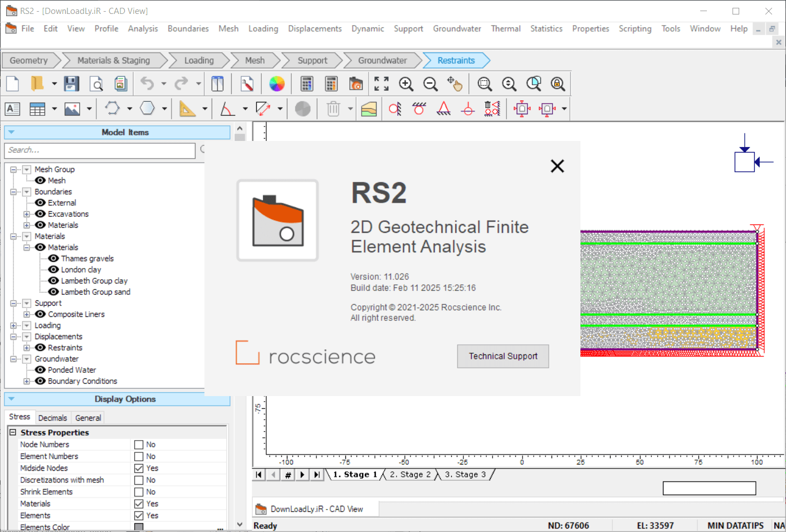Viewport: 786px width, 532px height.
Task: Close the RS2 about dialog with X
Action: pyautogui.click(x=557, y=166)
